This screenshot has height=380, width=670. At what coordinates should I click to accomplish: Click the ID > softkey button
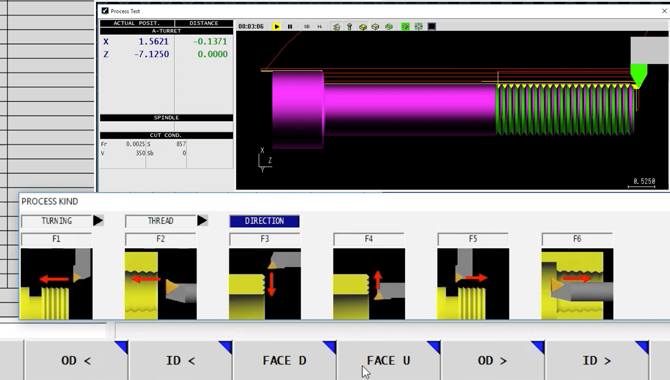click(x=597, y=360)
